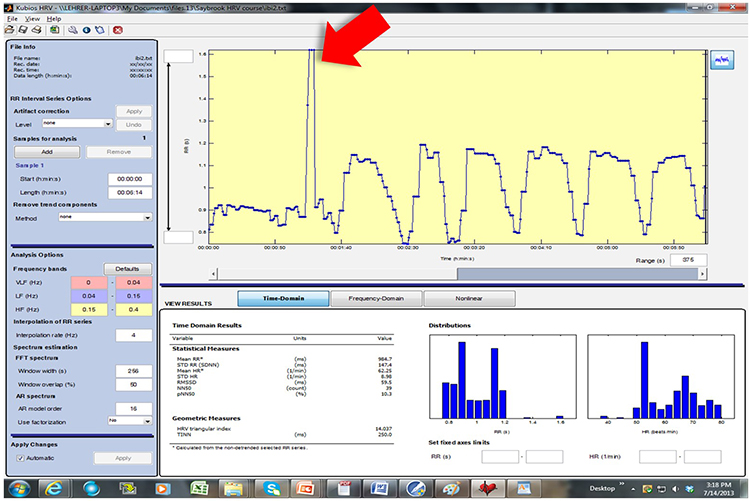Click the HF upper limit field 0.4
Image resolution: width=750 pixels, height=501 pixels.
[x=134, y=310]
